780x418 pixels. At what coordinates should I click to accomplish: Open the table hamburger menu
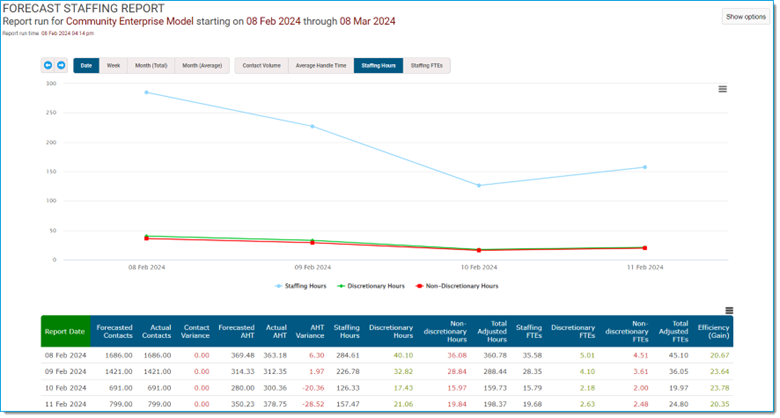coord(729,311)
